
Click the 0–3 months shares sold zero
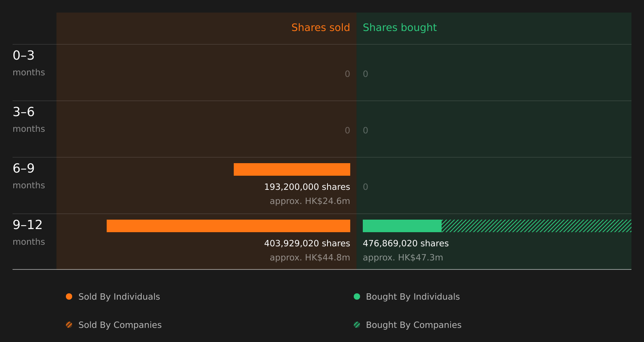point(347,74)
